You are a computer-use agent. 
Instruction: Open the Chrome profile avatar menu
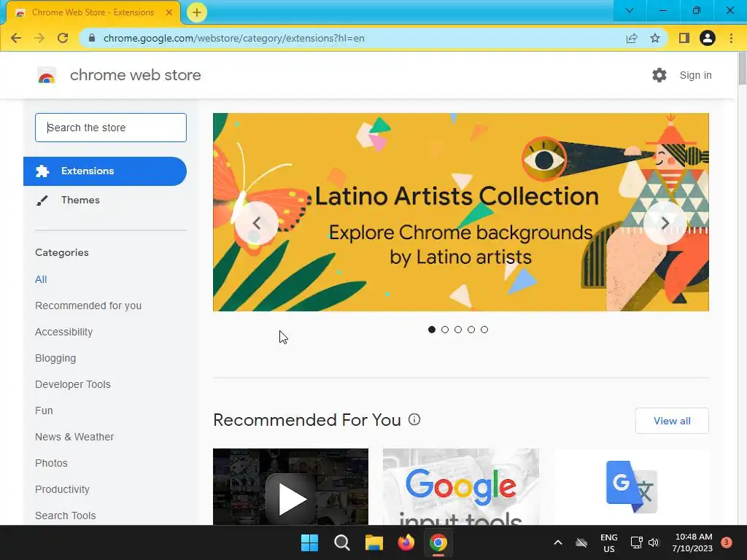coord(708,38)
